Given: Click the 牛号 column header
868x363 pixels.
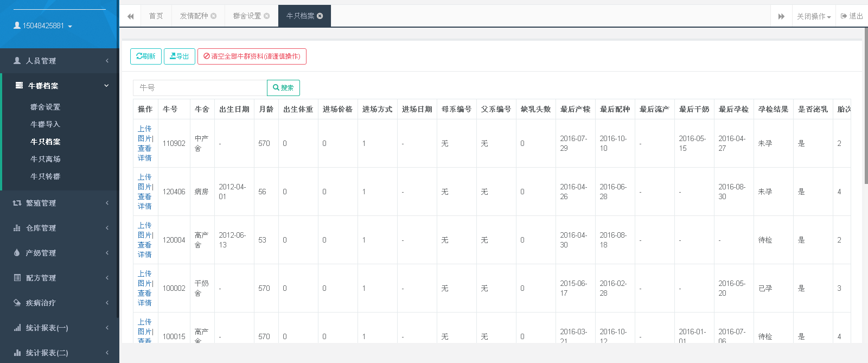Looking at the screenshot, I should click(x=174, y=109).
